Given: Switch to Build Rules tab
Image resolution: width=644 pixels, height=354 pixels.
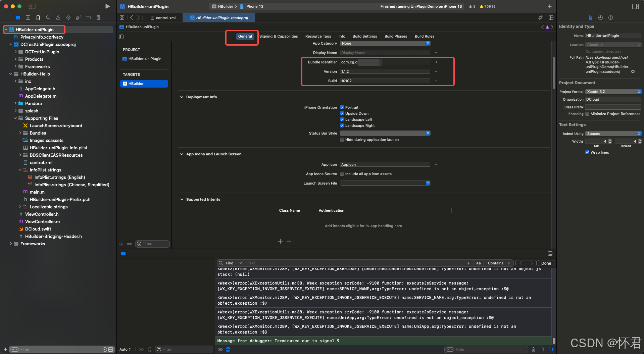Looking at the screenshot, I should coord(425,36).
